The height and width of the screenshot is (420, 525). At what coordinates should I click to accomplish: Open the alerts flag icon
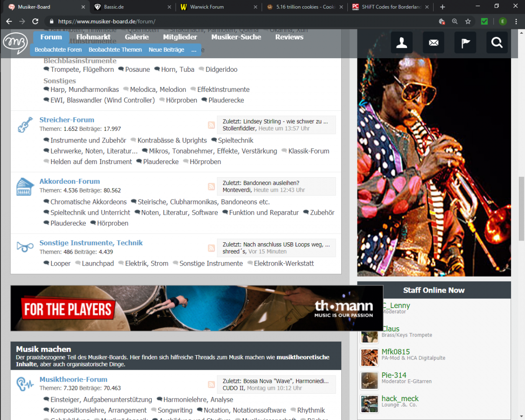coord(465,42)
